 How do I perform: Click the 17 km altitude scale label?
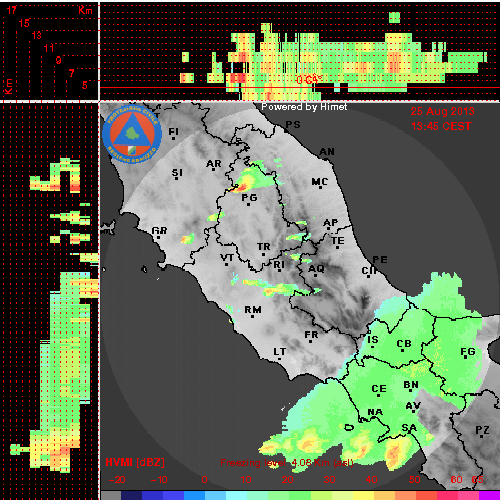[x=11, y=10]
